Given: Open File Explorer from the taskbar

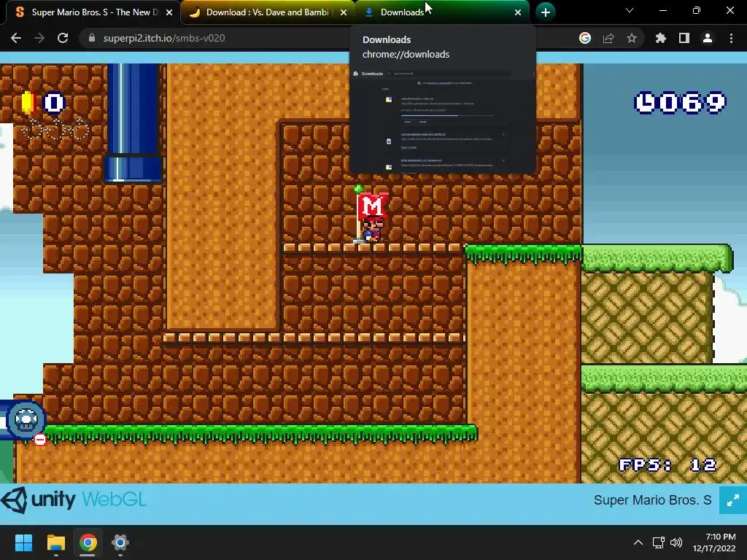Looking at the screenshot, I should 55,542.
